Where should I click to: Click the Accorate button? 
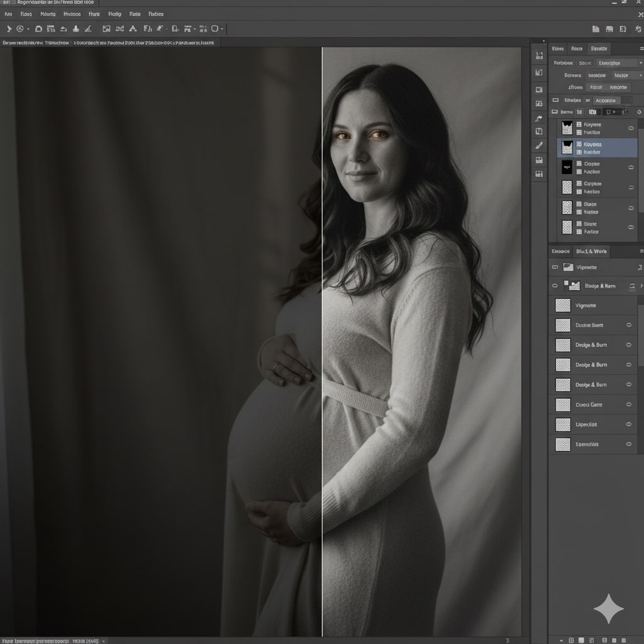click(x=607, y=100)
